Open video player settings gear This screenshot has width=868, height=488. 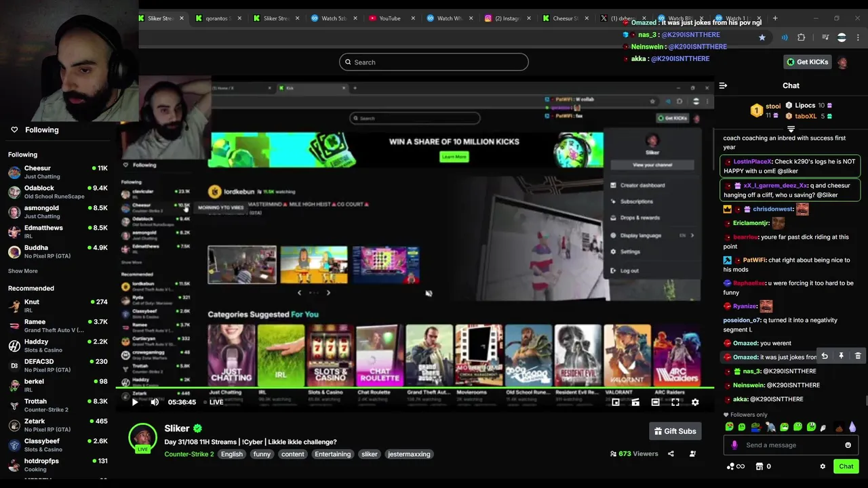click(695, 402)
